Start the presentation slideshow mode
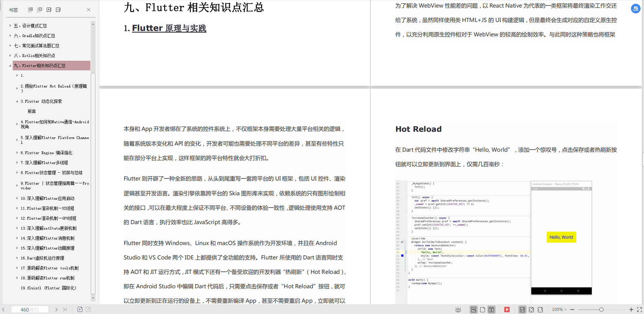644x314 pixels. [x=507, y=309]
